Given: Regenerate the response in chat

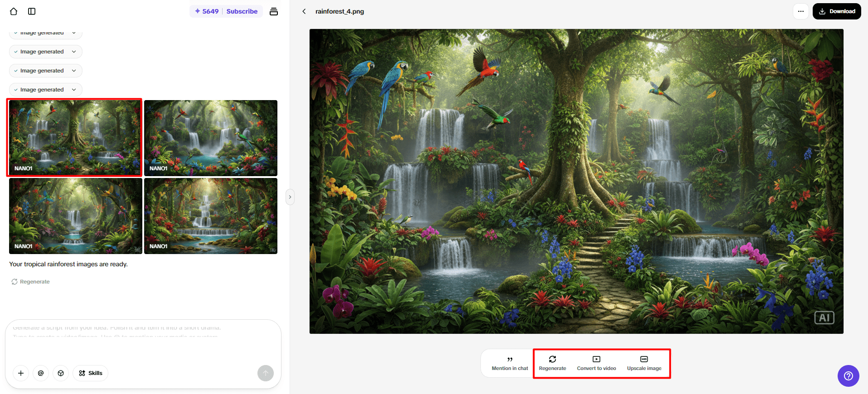Looking at the screenshot, I should 30,282.
